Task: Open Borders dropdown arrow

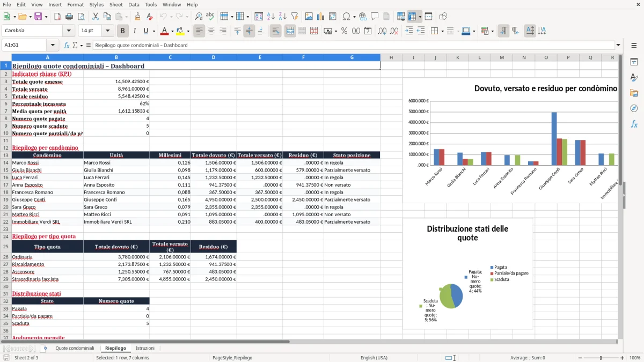Action: pos(443,31)
